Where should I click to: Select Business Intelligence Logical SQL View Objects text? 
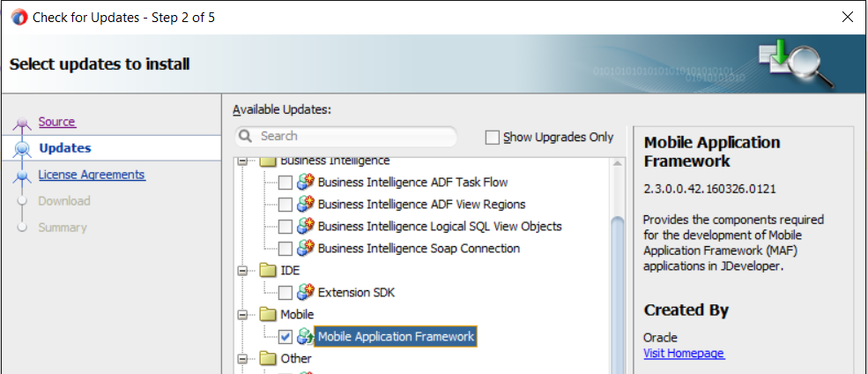pos(440,227)
